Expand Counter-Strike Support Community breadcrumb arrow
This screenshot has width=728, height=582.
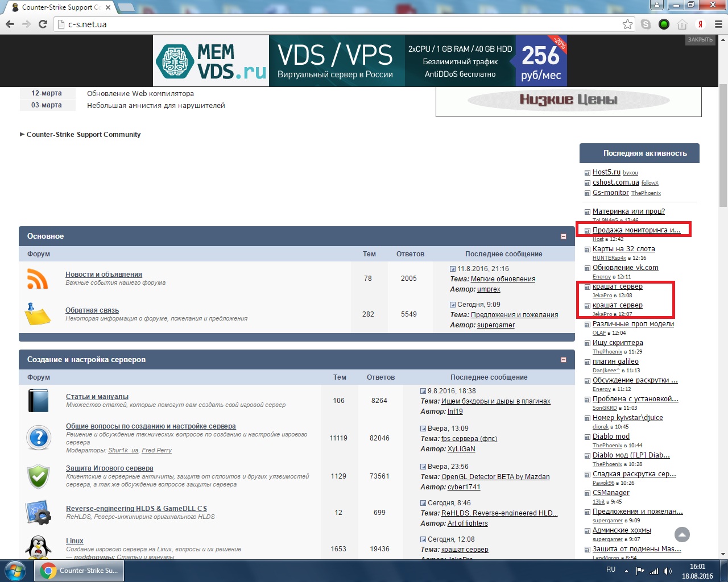[x=22, y=135]
